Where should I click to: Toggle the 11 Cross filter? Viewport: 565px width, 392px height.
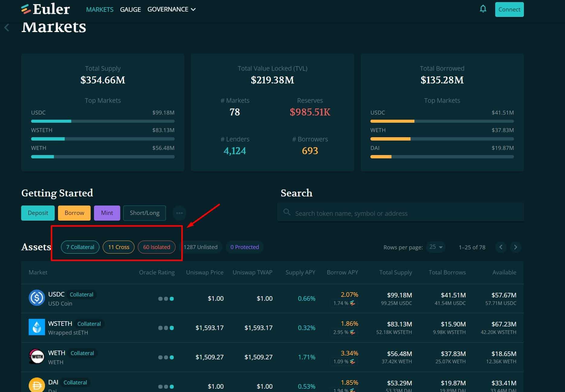tap(118, 247)
